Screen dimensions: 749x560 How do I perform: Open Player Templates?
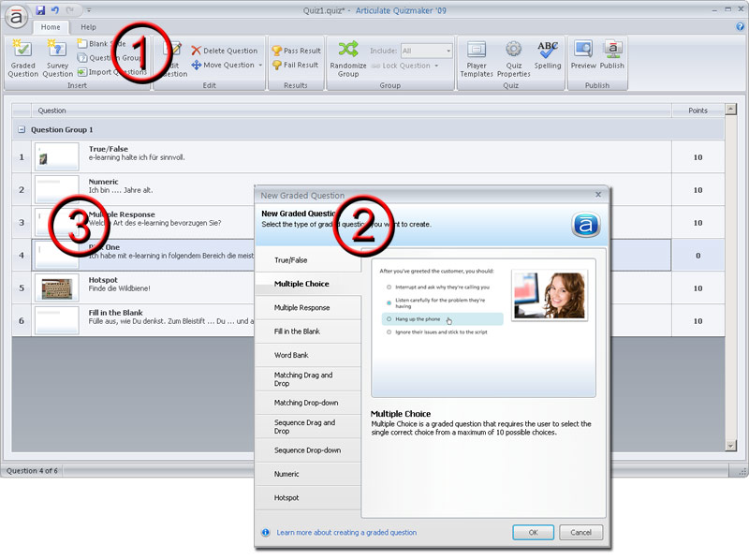click(x=477, y=56)
